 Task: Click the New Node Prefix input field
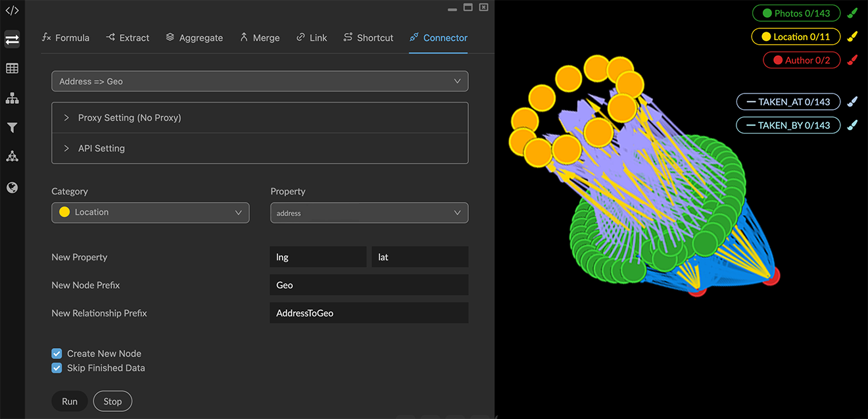click(x=369, y=285)
